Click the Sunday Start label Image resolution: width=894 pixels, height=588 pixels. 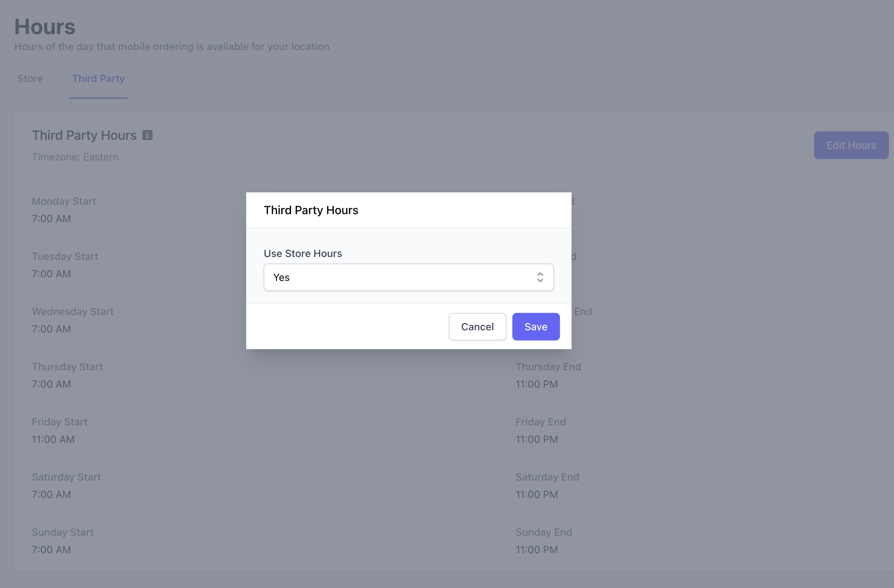(x=63, y=532)
